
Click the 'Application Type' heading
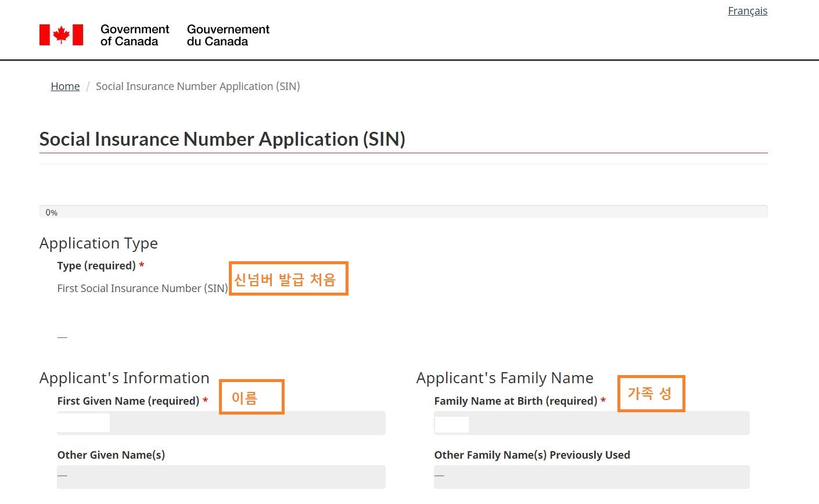(x=99, y=243)
